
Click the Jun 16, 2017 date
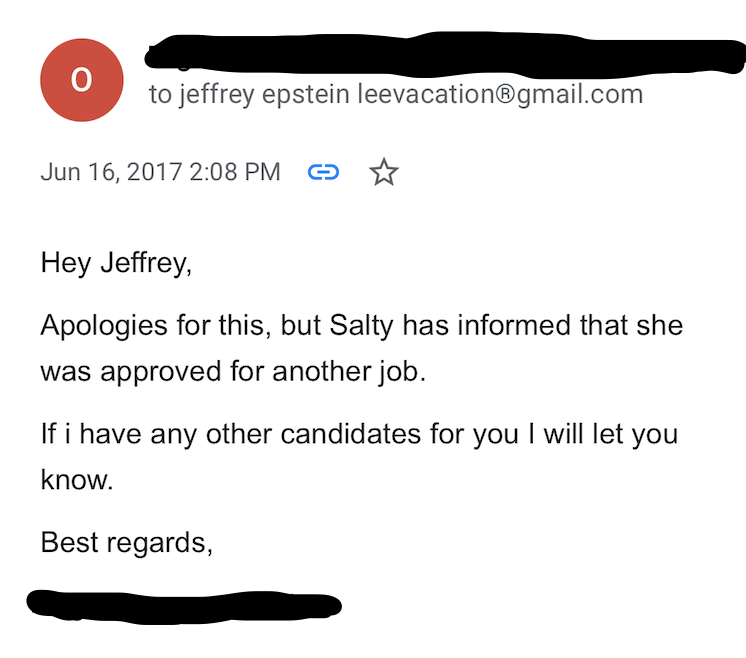(111, 172)
